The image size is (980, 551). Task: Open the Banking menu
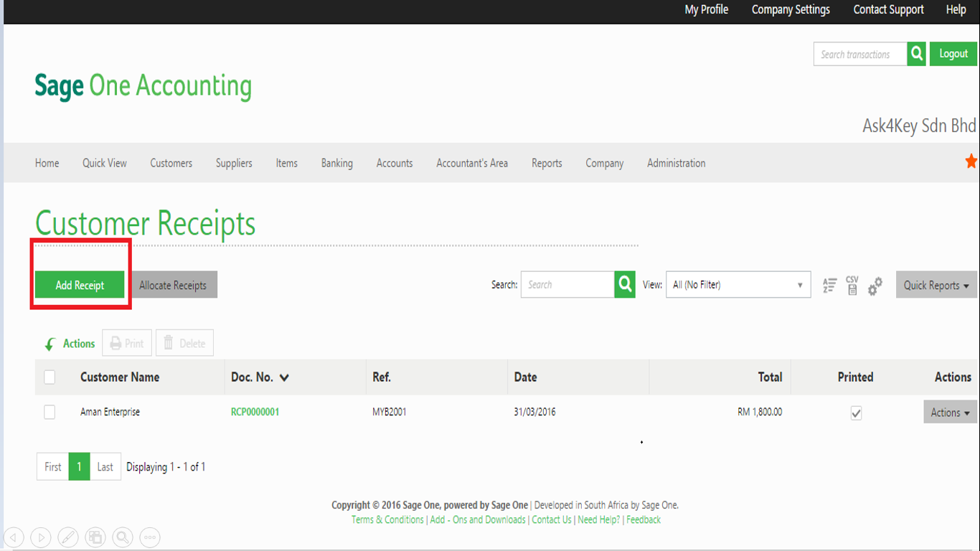[x=337, y=163]
